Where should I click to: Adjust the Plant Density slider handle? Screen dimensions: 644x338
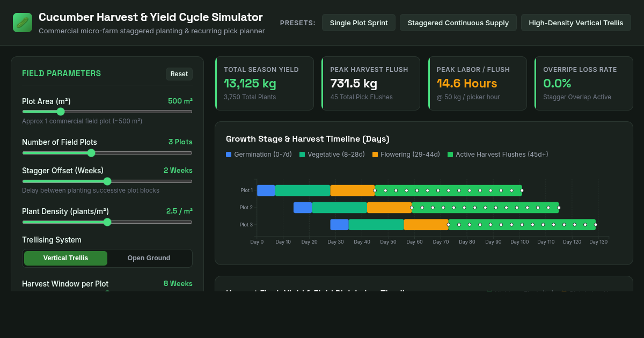[107, 222]
